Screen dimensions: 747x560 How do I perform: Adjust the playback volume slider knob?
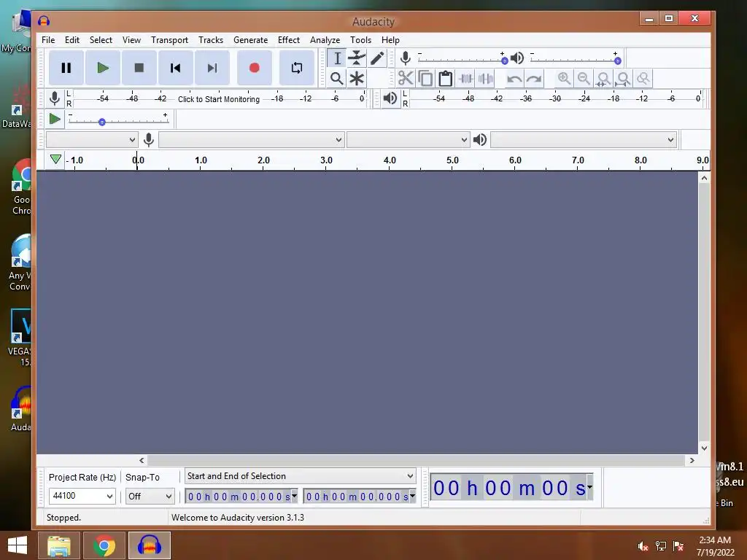617,61
